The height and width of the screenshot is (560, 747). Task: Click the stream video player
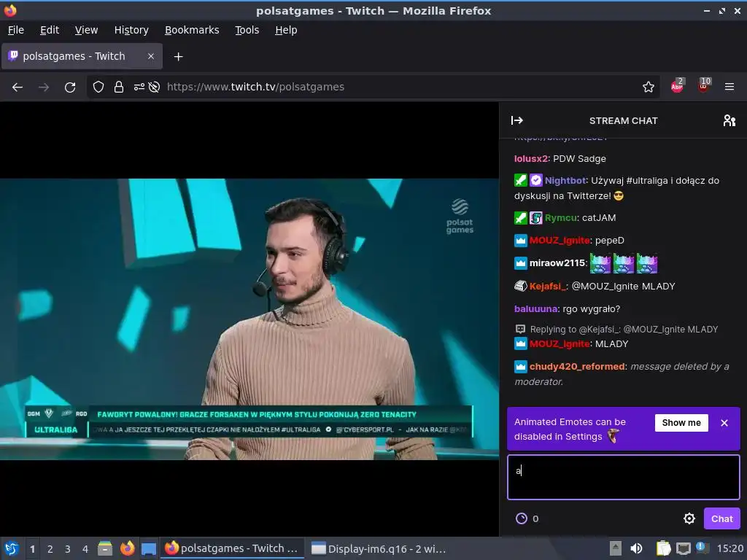click(x=249, y=319)
